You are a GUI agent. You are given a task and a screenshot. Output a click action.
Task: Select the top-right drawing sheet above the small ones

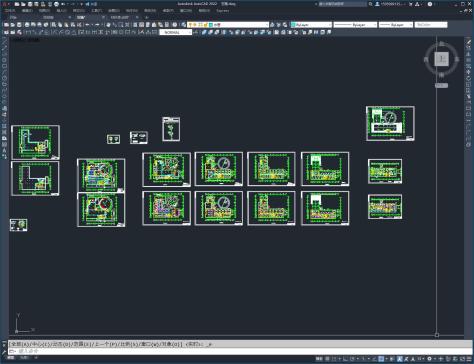click(x=390, y=123)
